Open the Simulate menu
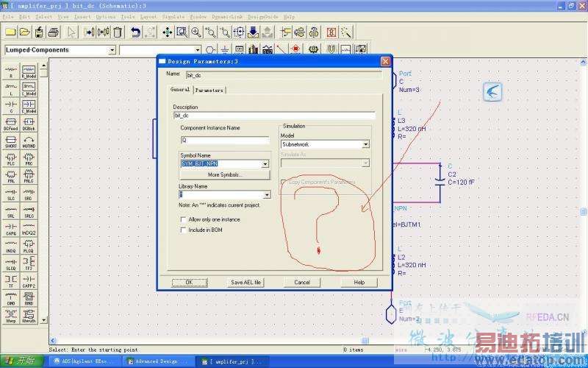588x368 pixels. (173, 17)
